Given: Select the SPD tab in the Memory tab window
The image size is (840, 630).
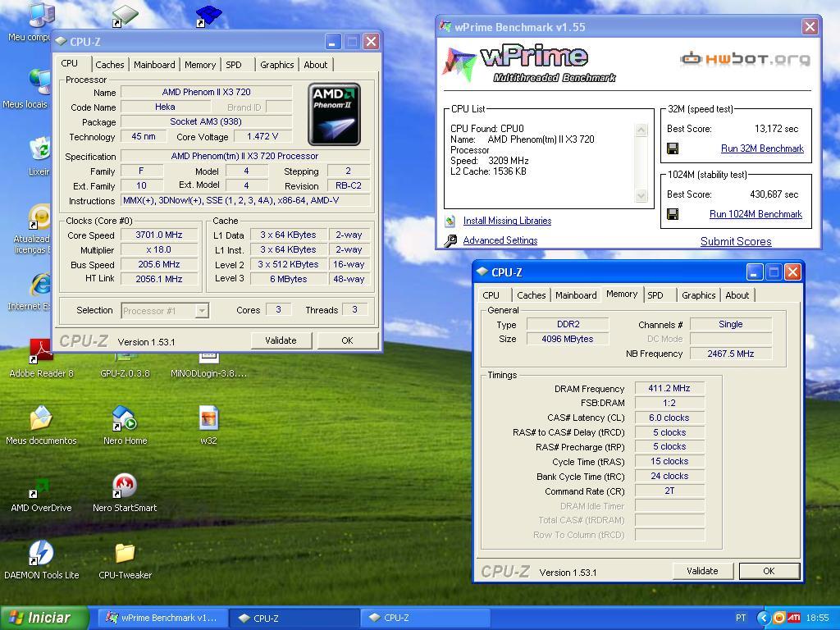Looking at the screenshot, I should [655, 295].
